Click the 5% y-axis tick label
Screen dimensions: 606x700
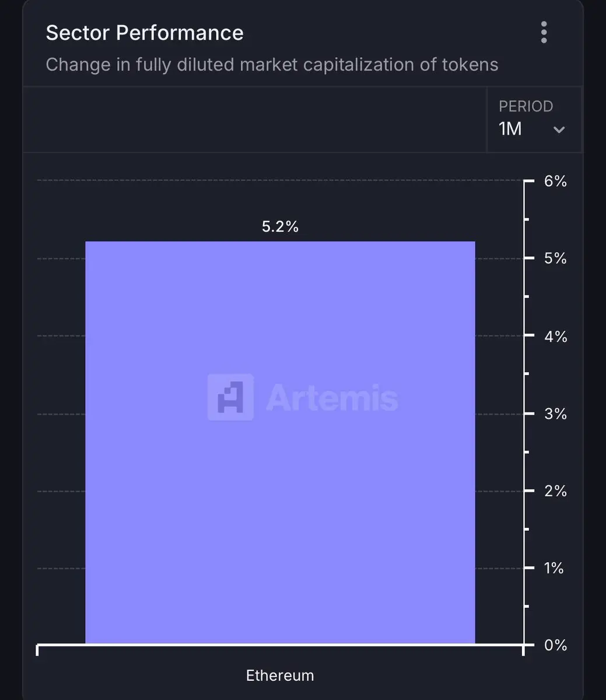[555, 258]
